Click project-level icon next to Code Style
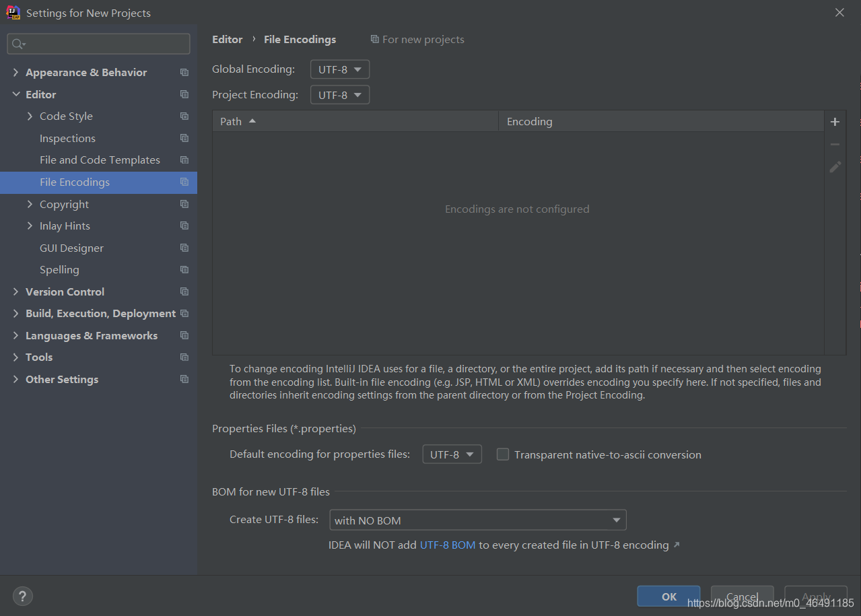 pos(184,116)
